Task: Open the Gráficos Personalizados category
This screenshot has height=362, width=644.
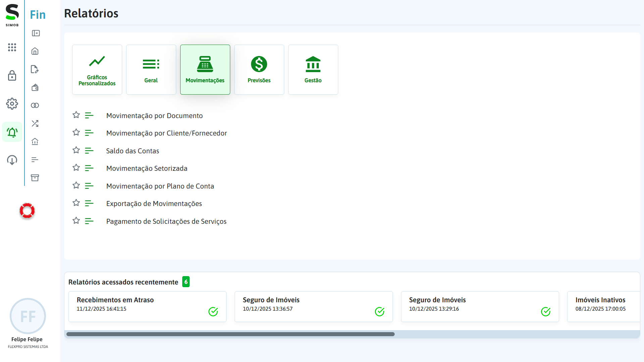Action: pyautogui.click(x=97, y=69)
